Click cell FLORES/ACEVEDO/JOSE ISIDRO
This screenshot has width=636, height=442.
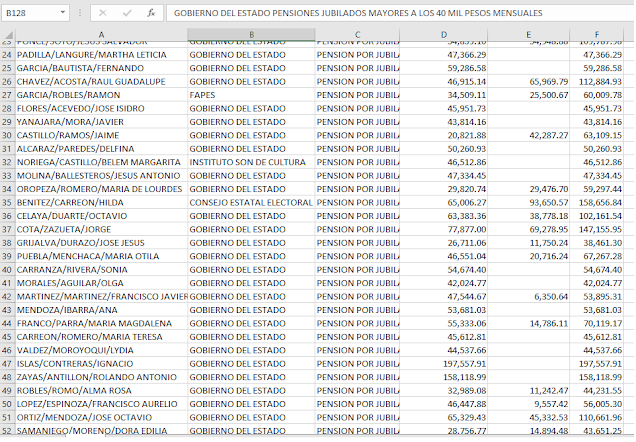click(101, 109)
